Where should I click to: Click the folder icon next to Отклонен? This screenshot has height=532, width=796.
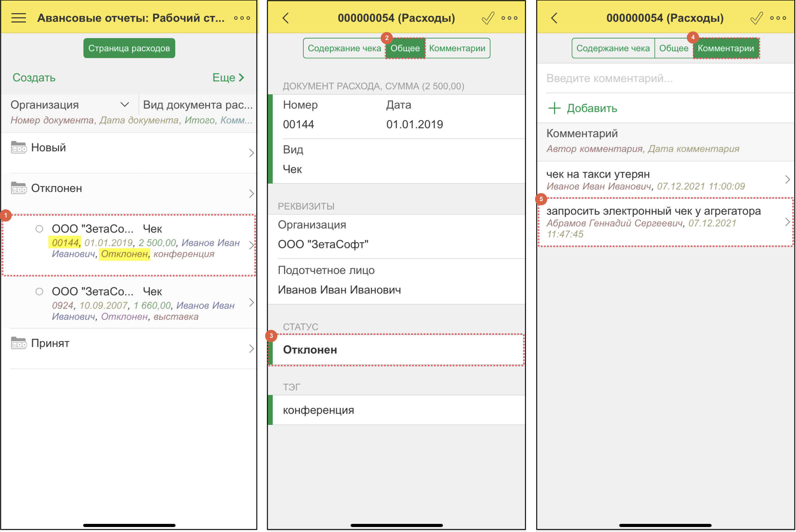click(19, 188)
